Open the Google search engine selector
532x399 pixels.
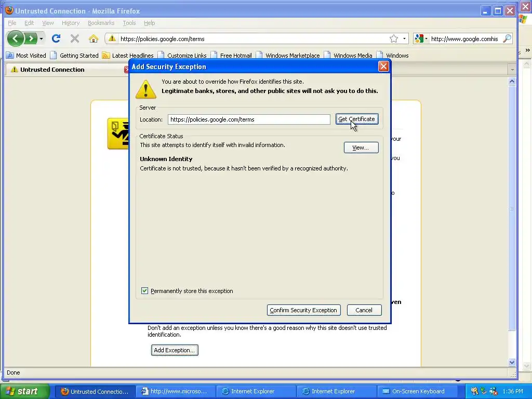pyautogui.click(x=421, y=38)
